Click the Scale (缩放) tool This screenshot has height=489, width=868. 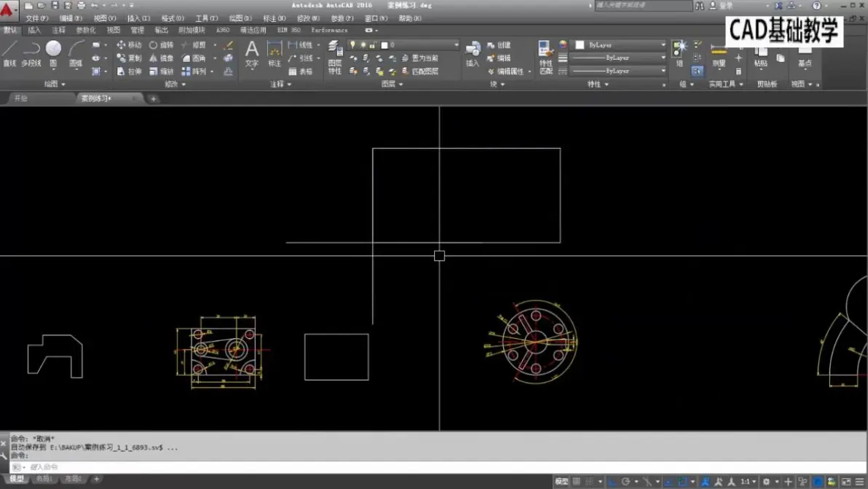[x=161, y=71]
